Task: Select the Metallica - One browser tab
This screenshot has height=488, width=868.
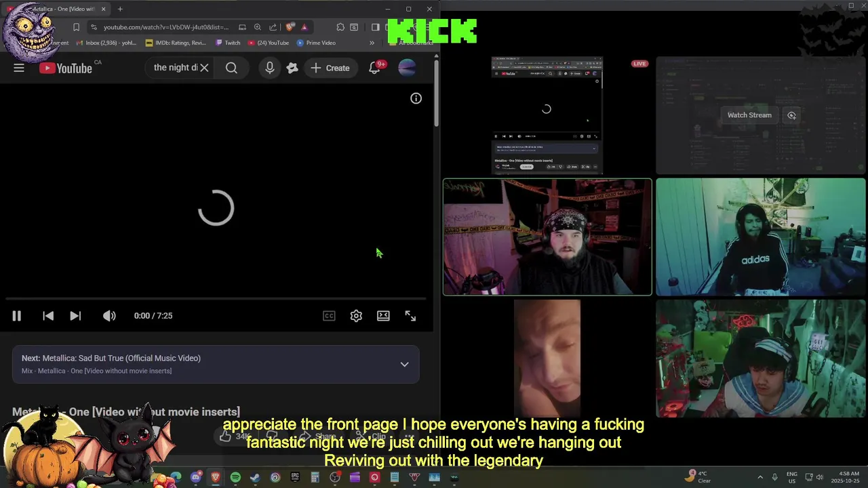Action: pos(58,9)
